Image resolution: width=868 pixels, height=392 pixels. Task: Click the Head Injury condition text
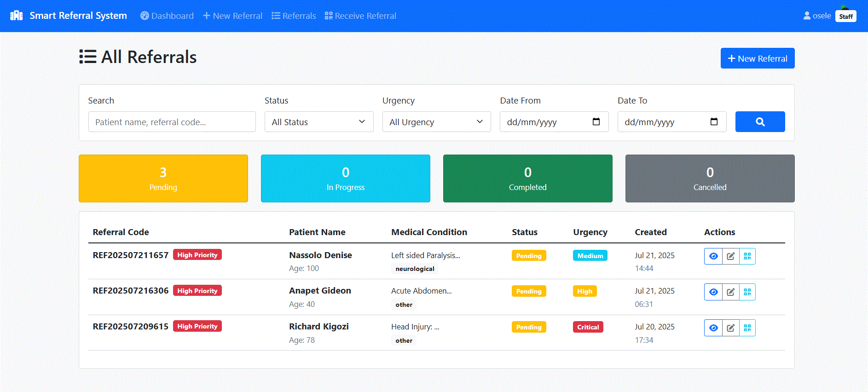click(415, 327)
